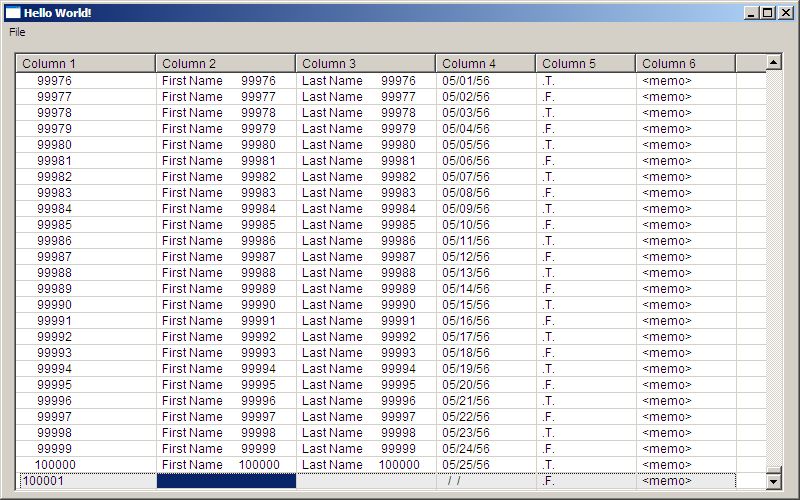Image resolution: width=800 pixels, height=500 pixels.
Task: Click the Column 4 header
Action: (485, 64)
